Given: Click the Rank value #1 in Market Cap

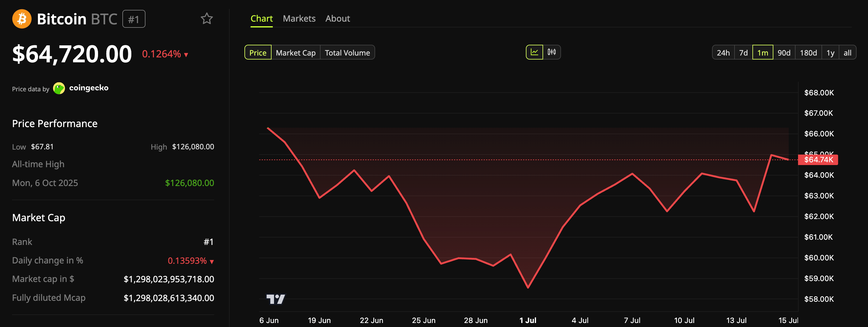Looking at the screenshot, I should (209, 242).
